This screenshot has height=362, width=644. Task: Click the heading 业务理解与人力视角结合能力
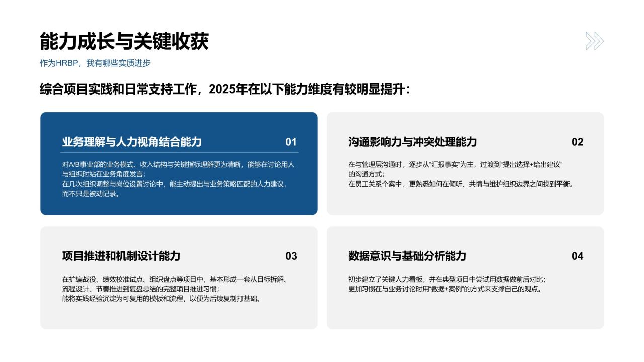pyautogui.click(x=132, y=142)
